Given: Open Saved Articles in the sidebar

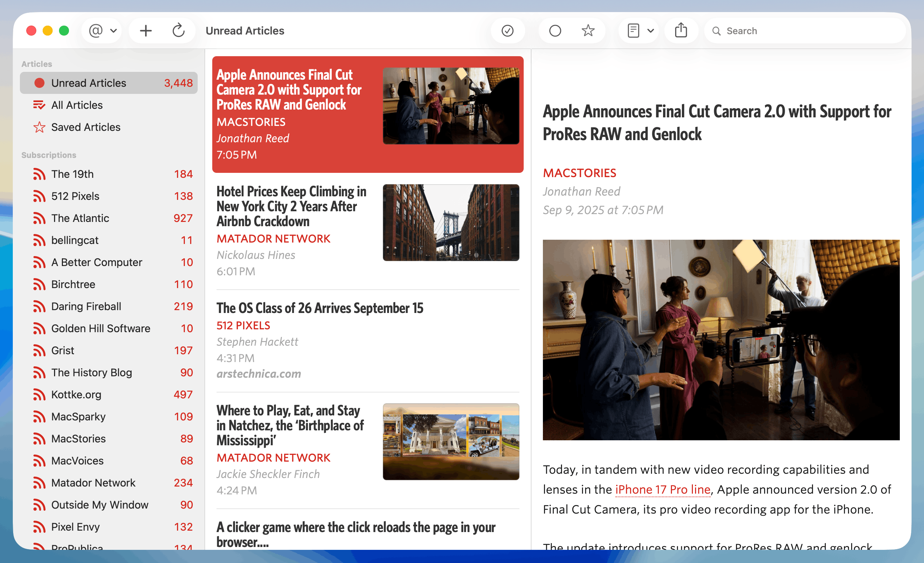Looking at the screenshot, I should tap(108, 127).
